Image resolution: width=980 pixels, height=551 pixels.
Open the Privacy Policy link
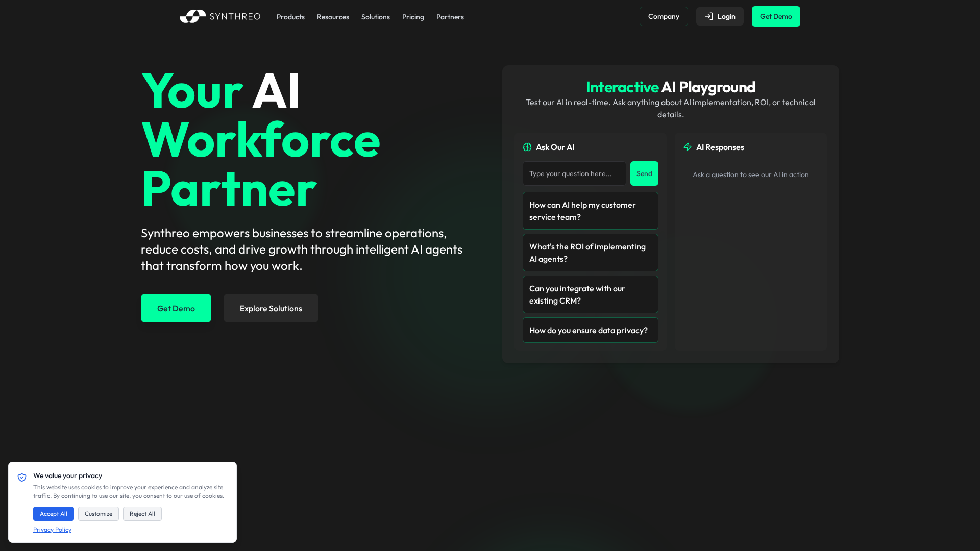(x=52, y=529)
